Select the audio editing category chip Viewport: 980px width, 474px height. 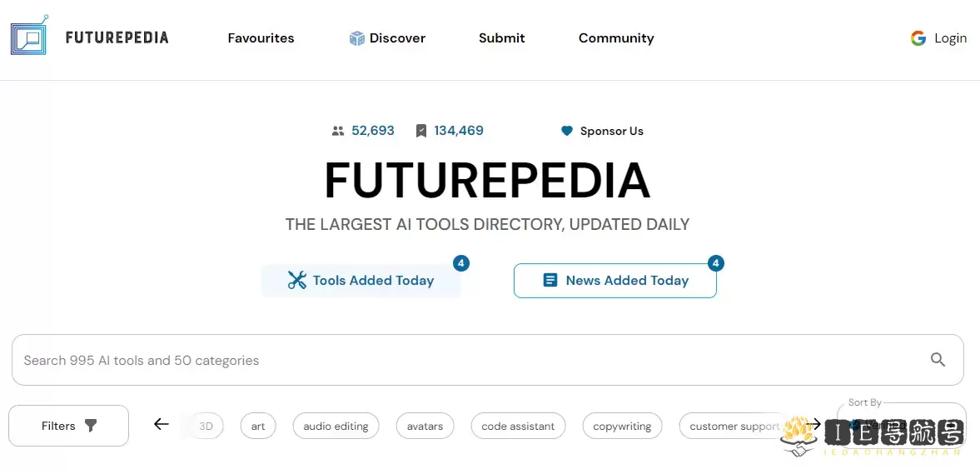(x=336, y=427)
